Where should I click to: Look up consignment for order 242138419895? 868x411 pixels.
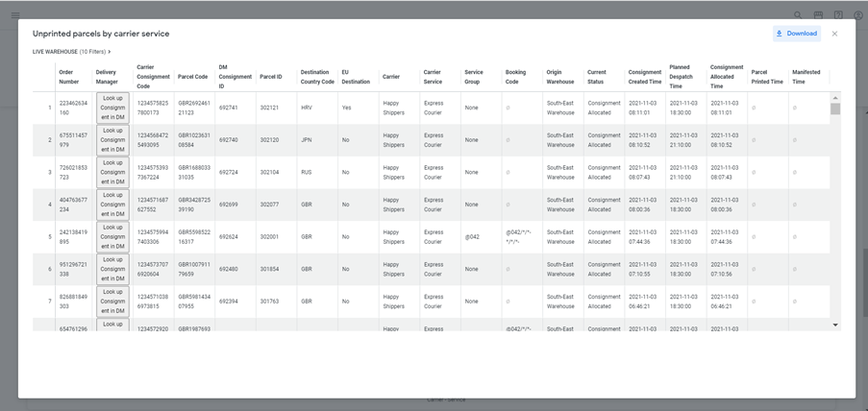[112, 237]
